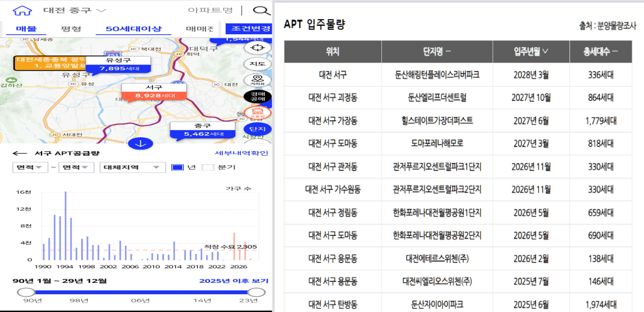The width and height of the screenshot is (644, 312).
Task: Click the 적정 수요 2,305 label in chart
Action: [230, 246]
